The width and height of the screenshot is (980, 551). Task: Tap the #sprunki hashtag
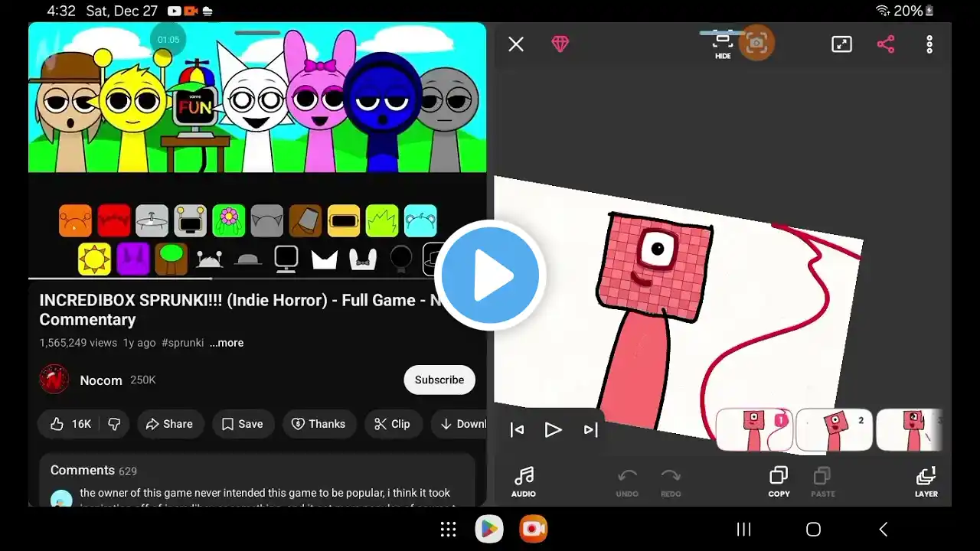183,343
